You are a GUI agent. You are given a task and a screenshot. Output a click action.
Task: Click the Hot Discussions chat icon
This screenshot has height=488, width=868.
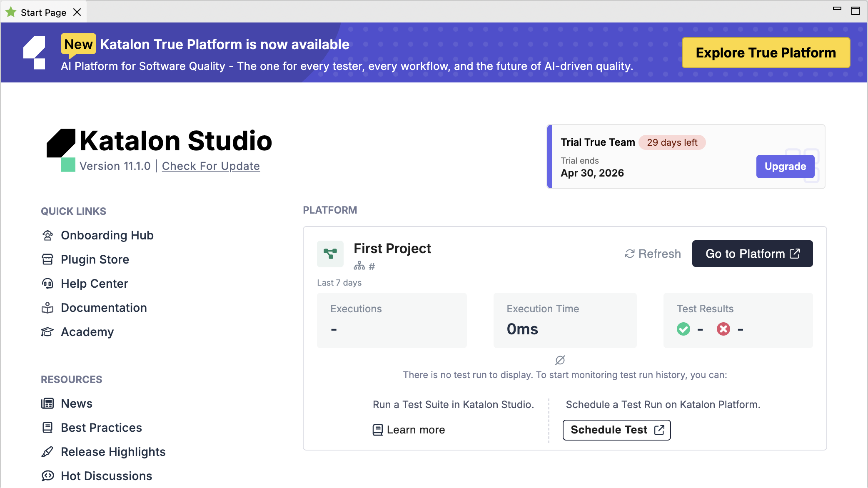(x=47, y=476)
